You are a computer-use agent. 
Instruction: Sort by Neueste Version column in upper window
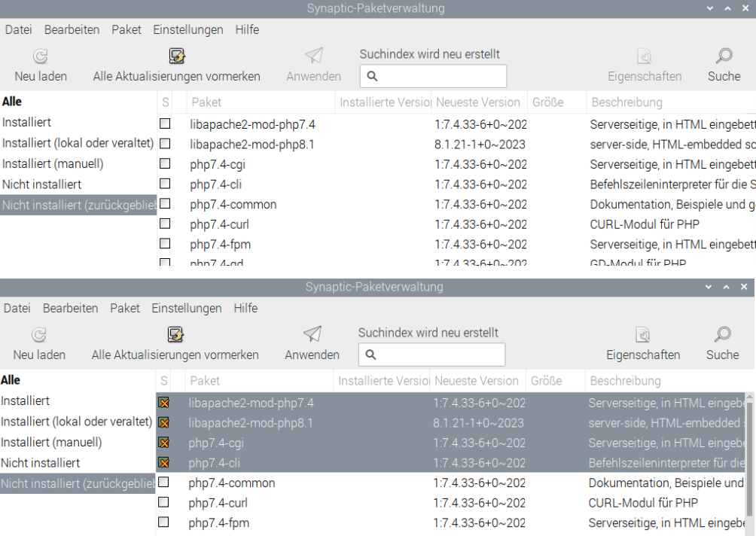click(478, 102)
